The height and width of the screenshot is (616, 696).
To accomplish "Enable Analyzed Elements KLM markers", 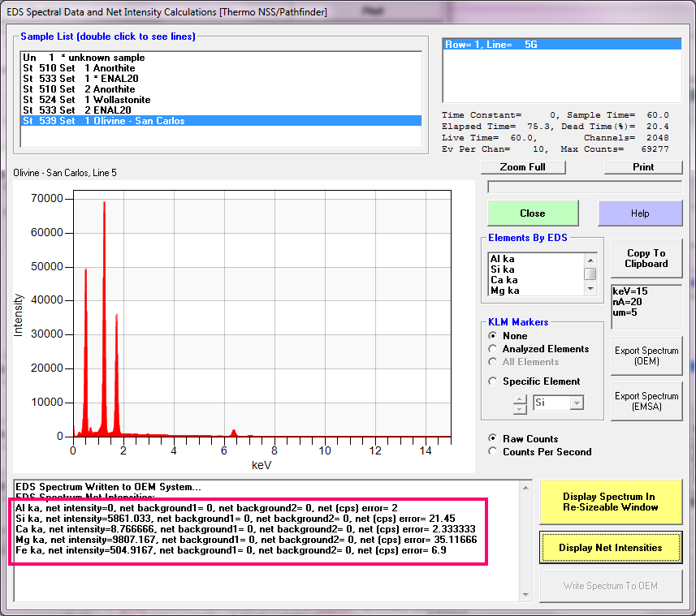I will tap(493, 349).
